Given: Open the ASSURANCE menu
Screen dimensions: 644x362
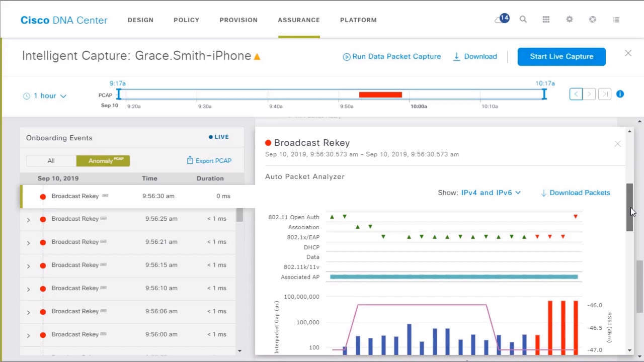Looking at the screenshot, I should tap(299, 20).
